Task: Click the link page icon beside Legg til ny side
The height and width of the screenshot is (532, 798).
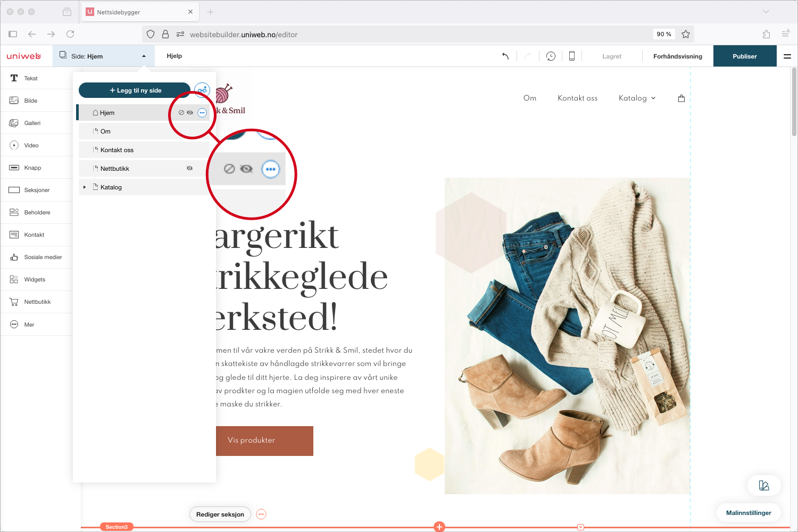Action: [x=202, y=90]
